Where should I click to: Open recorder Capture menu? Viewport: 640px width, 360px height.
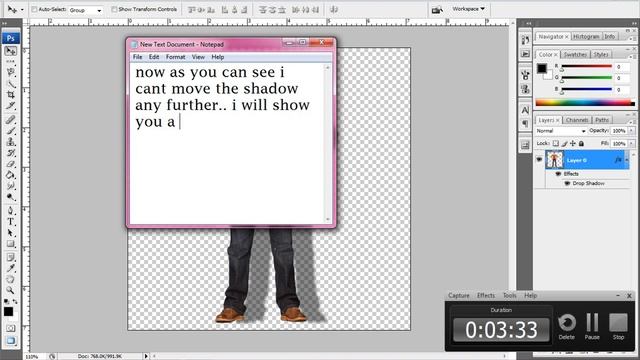point(459,296)
